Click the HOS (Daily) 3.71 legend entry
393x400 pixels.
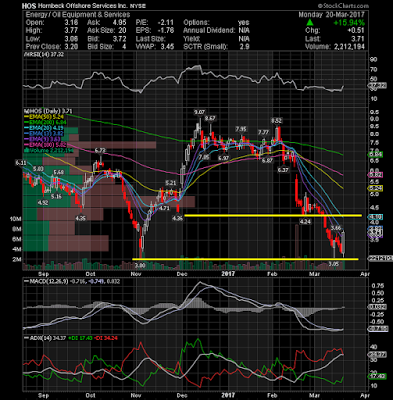click(x=49, y=111)
